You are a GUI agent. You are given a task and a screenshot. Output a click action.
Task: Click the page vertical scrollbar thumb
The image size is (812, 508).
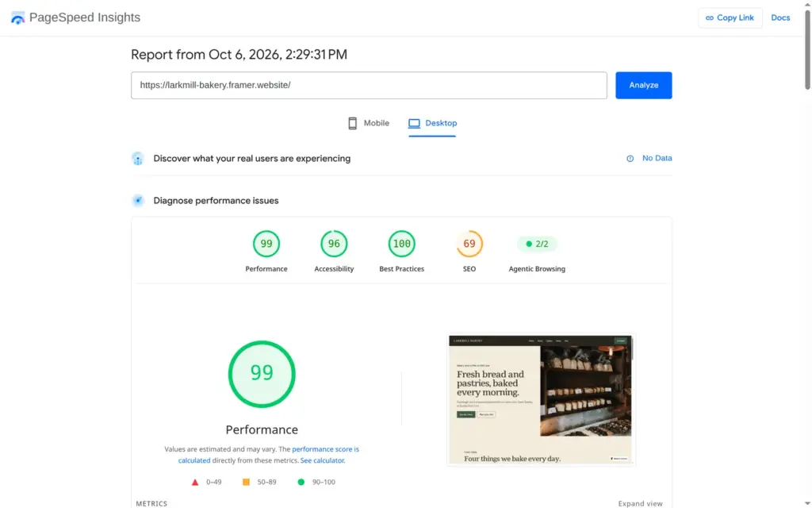[807, 49]
